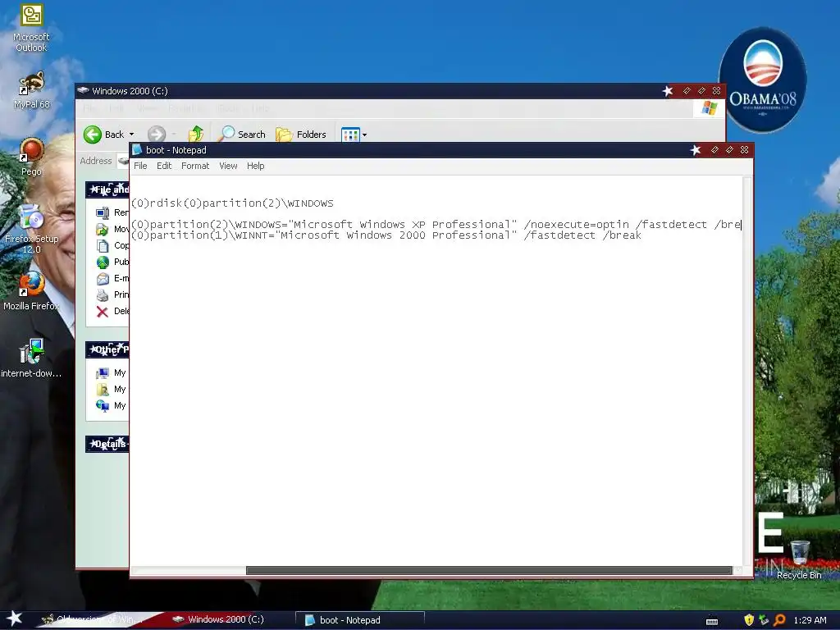Image resolution: width=840 pixels, height=630 pixels.
Task: Click the Move task icon in explorer sidebar
Action: click(103, 230)
